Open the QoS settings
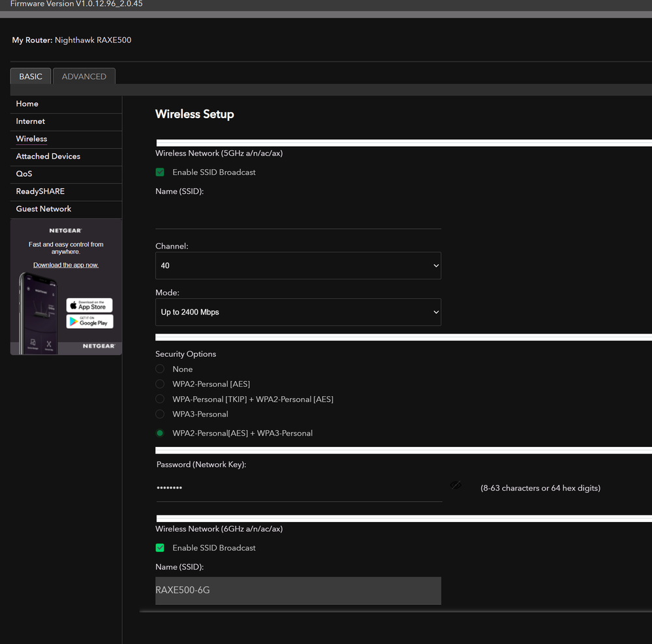The width and height of the screenshot is (652, 644). (24, 174)
